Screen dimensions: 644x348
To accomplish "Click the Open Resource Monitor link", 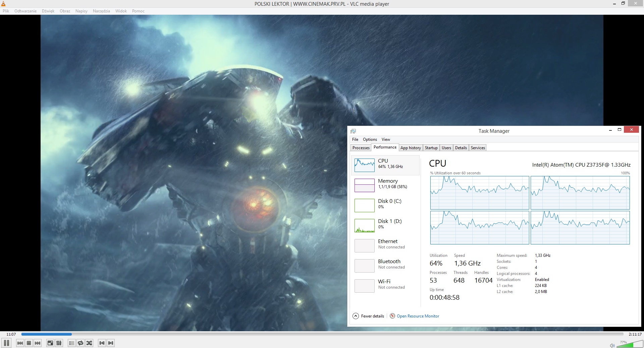I will point(418,316).
